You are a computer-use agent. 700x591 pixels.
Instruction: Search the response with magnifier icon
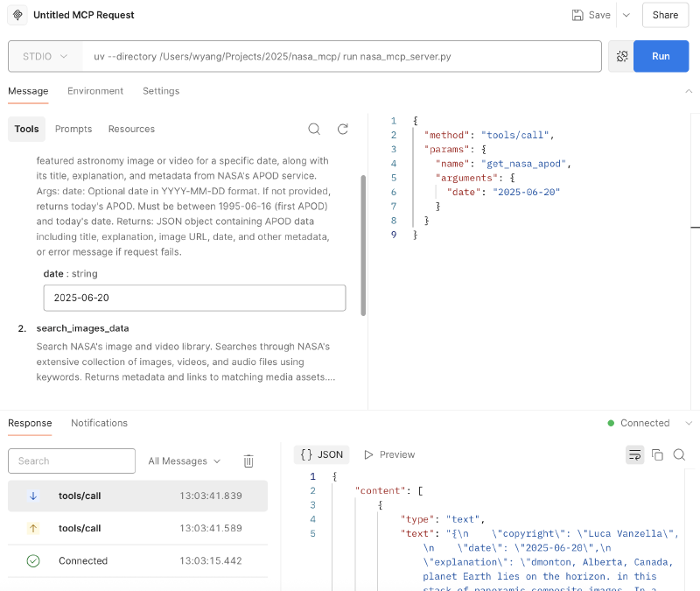pos(680,454)
